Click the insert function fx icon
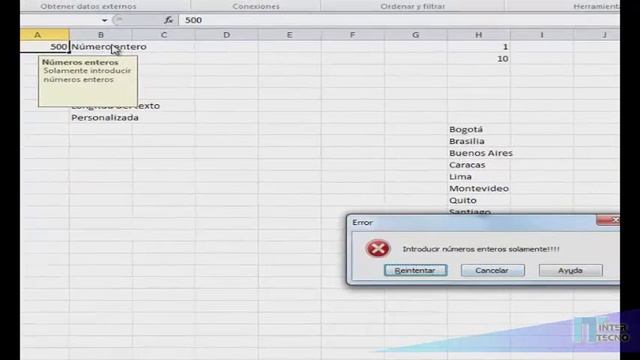This screenshot has height=360, width=640. point(169,20)
